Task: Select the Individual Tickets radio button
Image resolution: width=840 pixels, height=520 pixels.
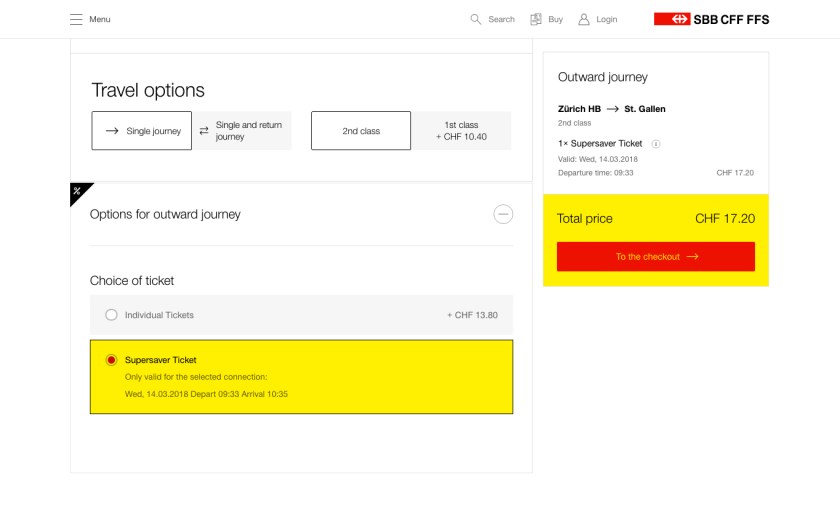Action: [x=111, y=315]
